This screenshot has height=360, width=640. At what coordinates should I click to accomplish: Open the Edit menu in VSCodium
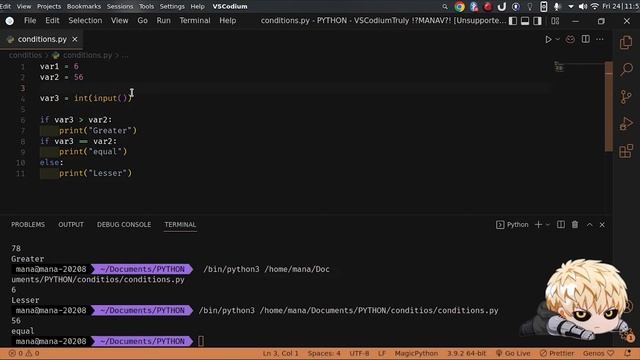coord(52,20)
